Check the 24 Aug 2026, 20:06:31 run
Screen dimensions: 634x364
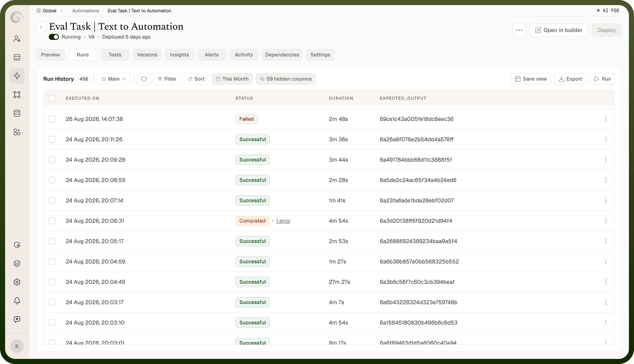tap(52, 221)
